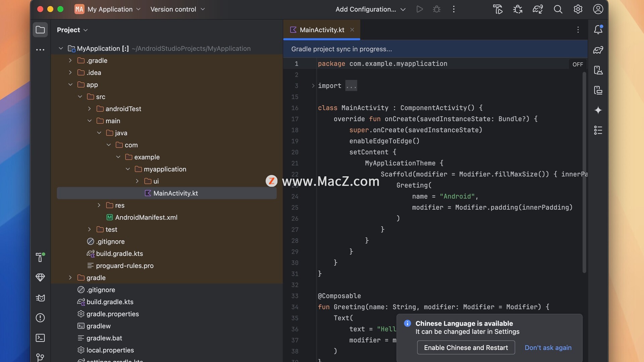Open editor tab options vertical dots
Image resolution: width=644 pixels, height=362 pixels.
click(578, 30)
